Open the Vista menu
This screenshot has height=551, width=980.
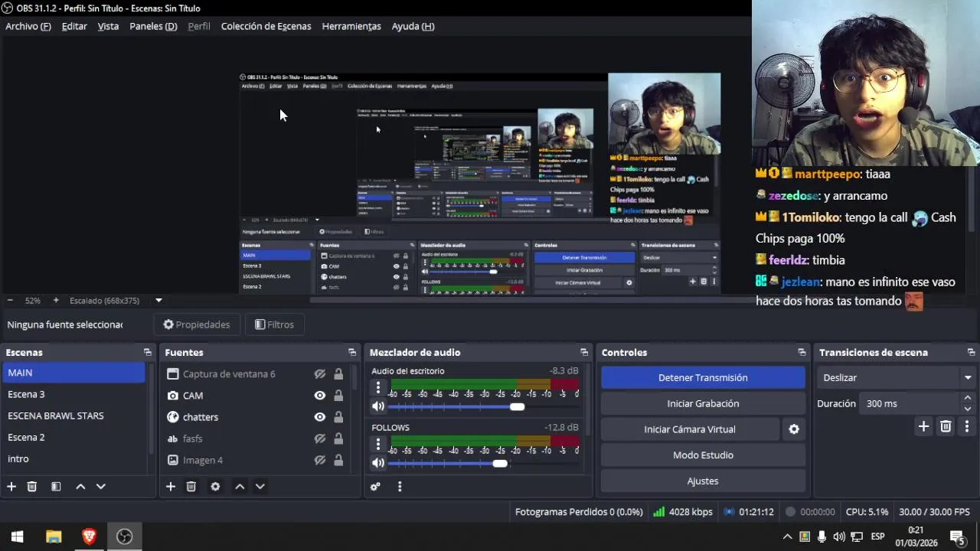(x=108, y=26)
